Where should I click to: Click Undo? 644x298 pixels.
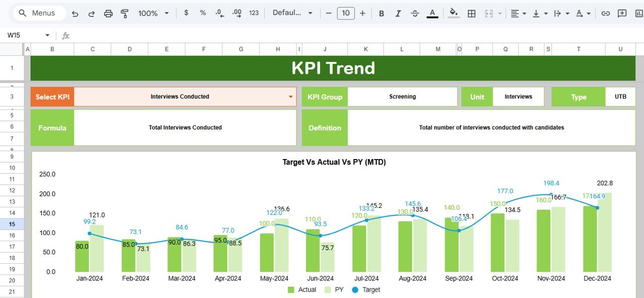coord(75,13)
